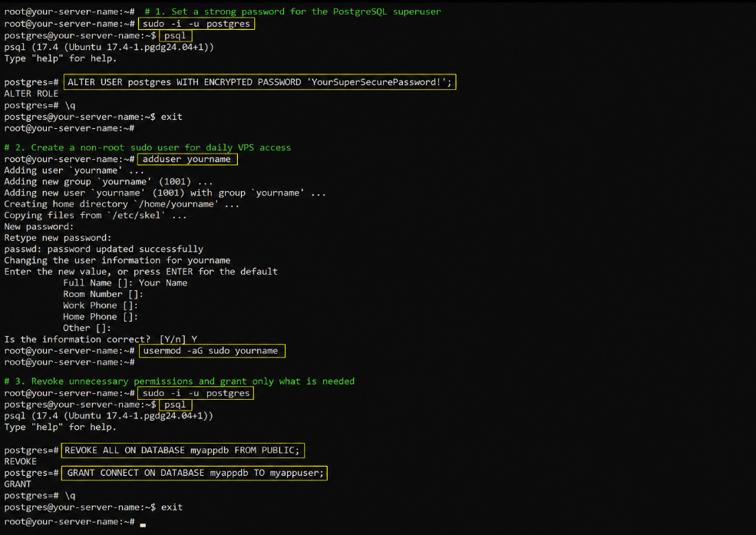Click 'Changing the user information for yourname'
Image resolution: width=756 pixels, height=535 pixels.
pos(117,260)
